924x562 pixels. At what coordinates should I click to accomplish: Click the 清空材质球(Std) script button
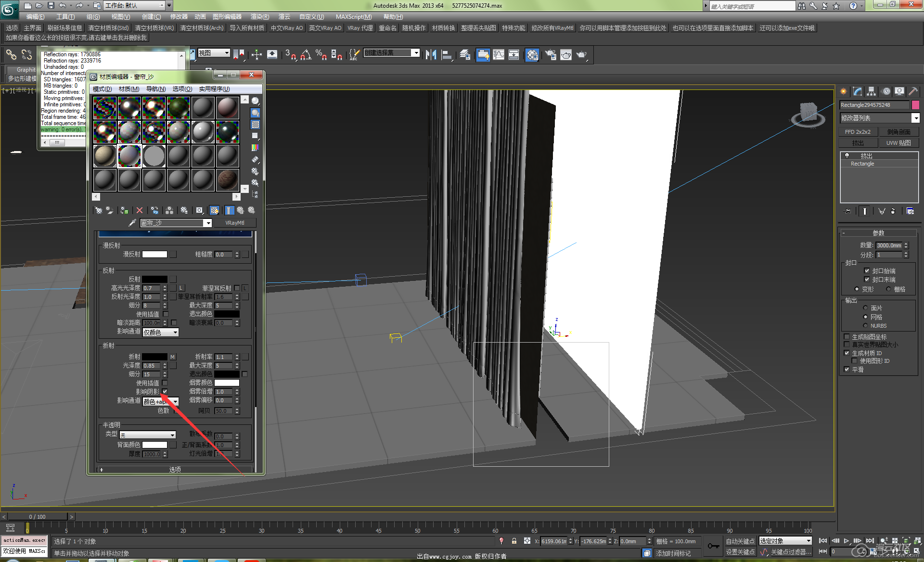(108, 28)
